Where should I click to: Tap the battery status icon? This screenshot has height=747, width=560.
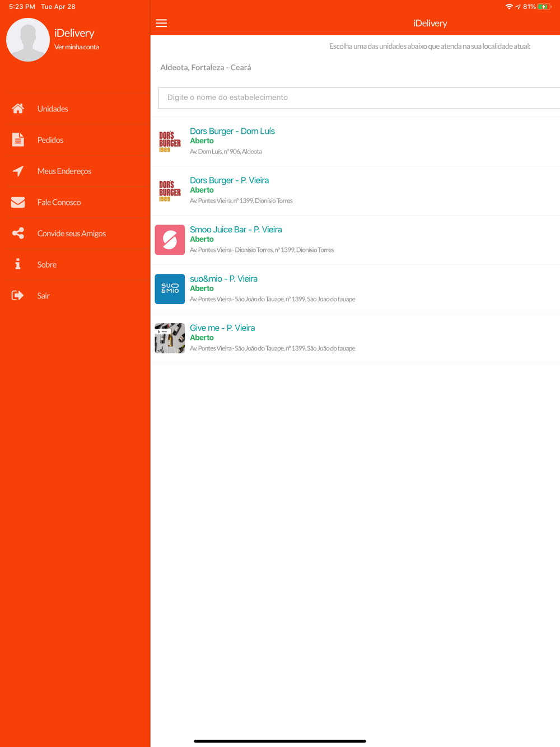click(544, 7)
